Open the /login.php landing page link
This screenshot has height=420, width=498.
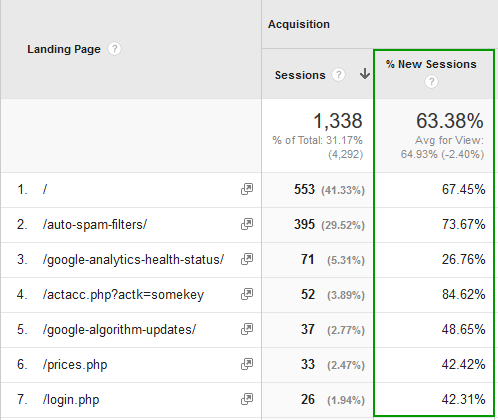click(x=71, y=399)
